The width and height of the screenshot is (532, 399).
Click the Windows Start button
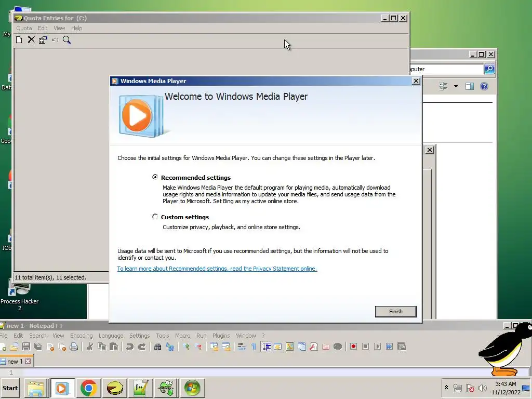[x=10, y=388]
